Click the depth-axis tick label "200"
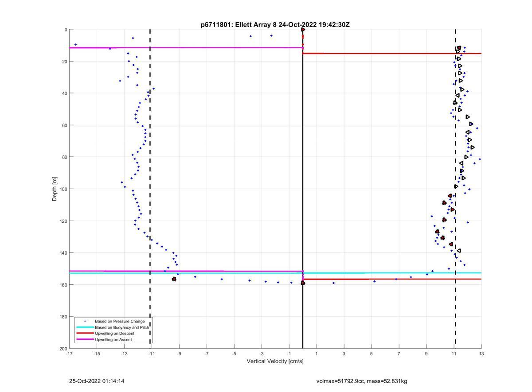 pos(63,349)
